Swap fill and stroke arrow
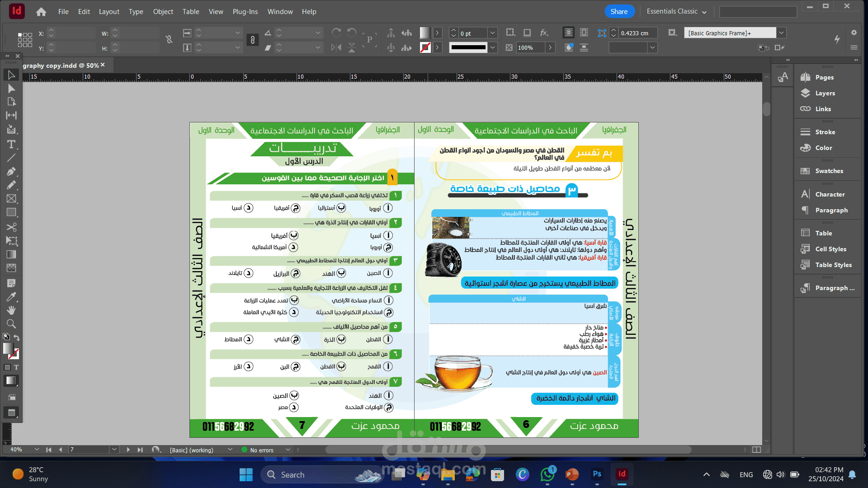Viewport: 868px width, 488px height. pos(17,338)
